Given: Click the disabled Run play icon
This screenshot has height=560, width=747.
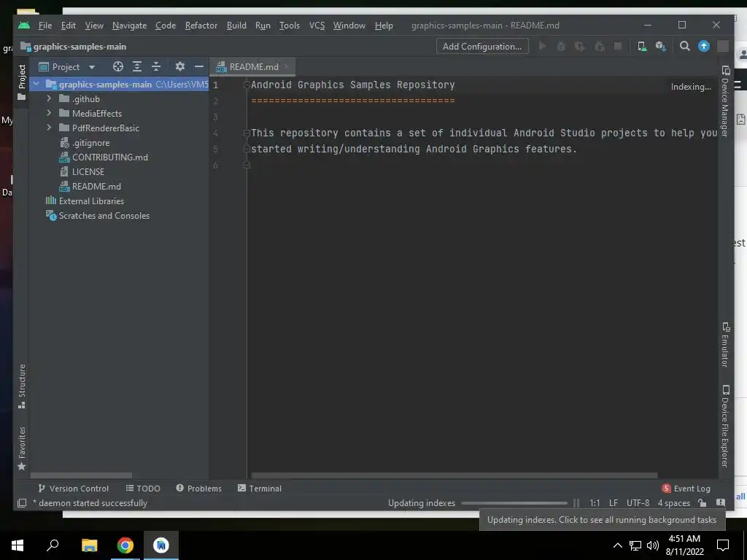Looking at the screenshot, I should [x=542, y=46].
